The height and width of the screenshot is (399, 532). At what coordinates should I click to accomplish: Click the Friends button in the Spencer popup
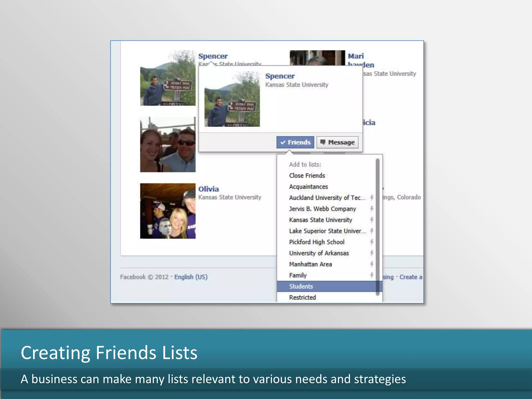[295, 142]
